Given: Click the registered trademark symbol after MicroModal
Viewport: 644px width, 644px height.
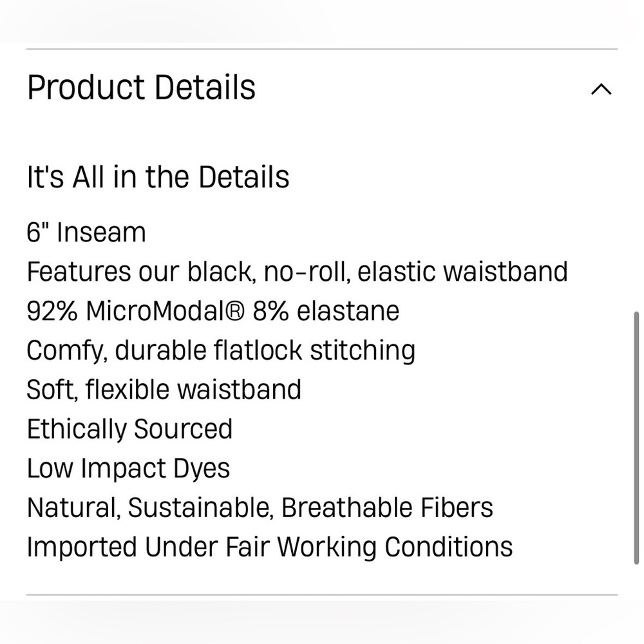Looking at the screenshot, I should (235, 311).
